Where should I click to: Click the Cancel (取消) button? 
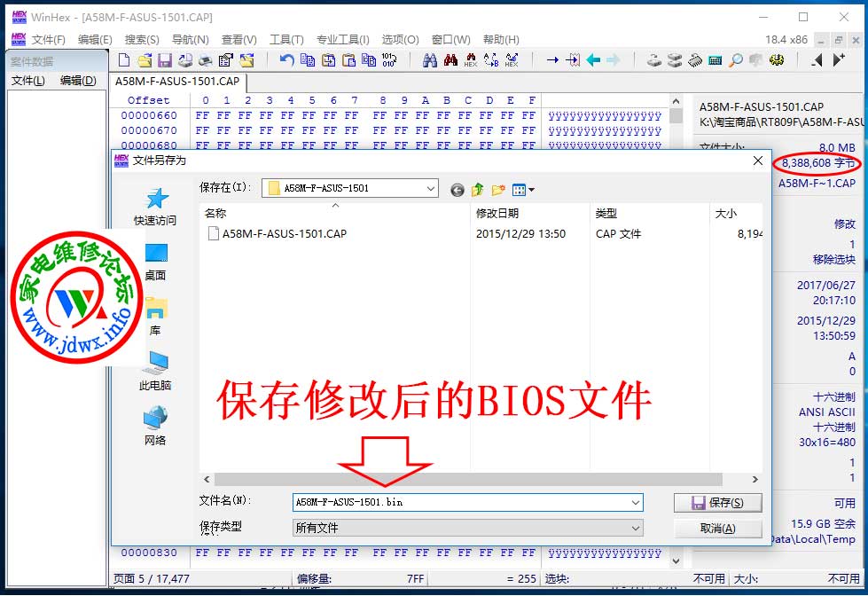point(717,528)
